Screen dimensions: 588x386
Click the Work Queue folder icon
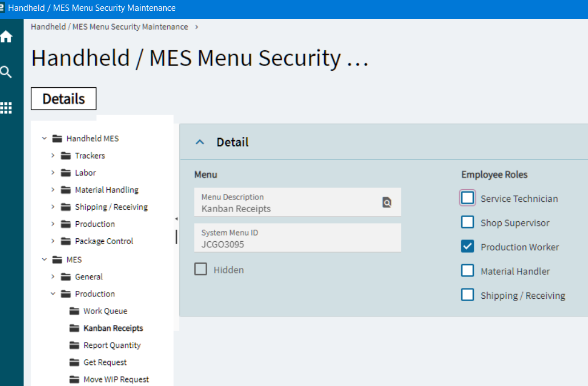pyautogui.click(x=74, y=311)
